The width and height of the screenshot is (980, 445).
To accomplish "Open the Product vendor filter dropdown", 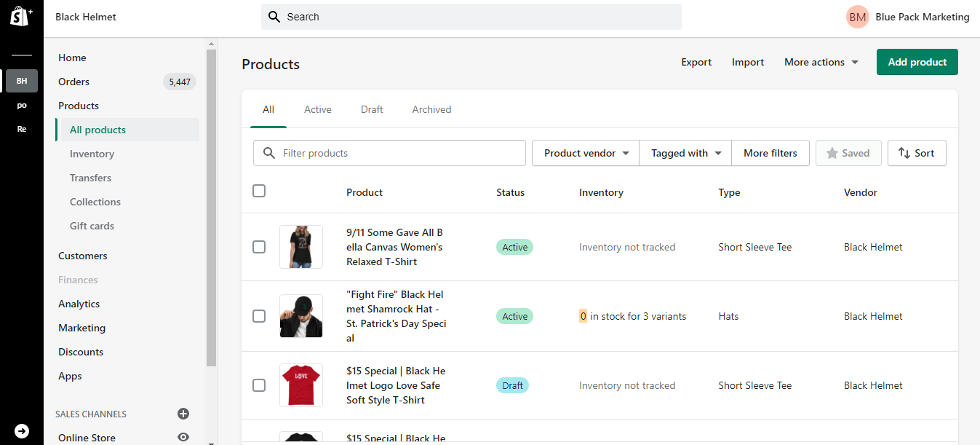I will 586,153.
